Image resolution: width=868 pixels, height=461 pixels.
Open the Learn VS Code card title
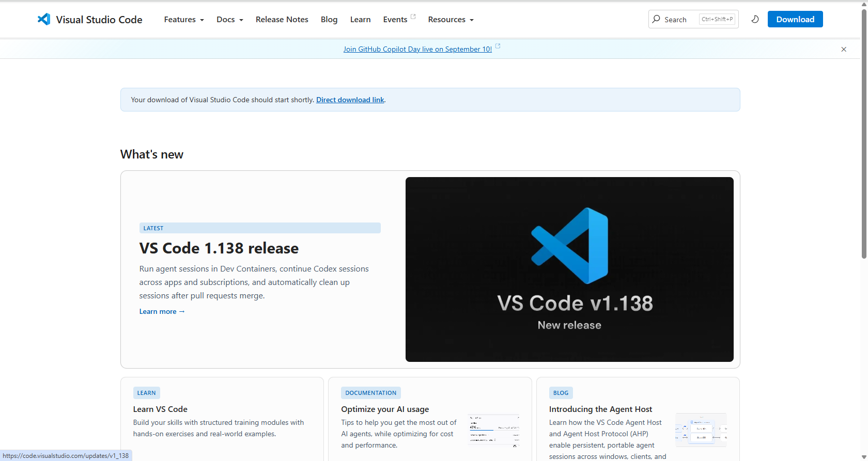tap(160, 409)
